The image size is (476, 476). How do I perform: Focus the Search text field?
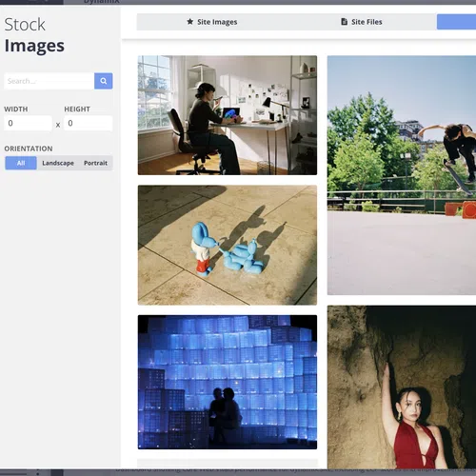pyautogui.click(x=50, y=81)
